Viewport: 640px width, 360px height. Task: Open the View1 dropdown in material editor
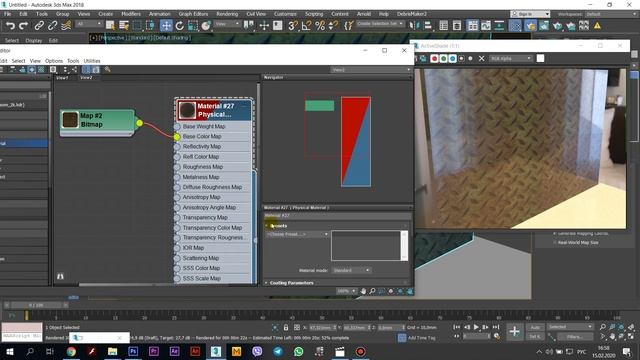click(371, 70)
